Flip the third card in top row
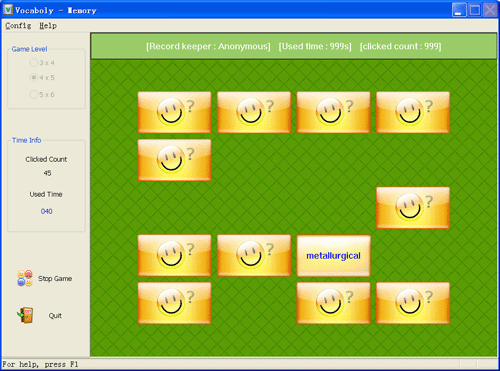Viewport: 500px width, 371px height. tap(333, 113)
